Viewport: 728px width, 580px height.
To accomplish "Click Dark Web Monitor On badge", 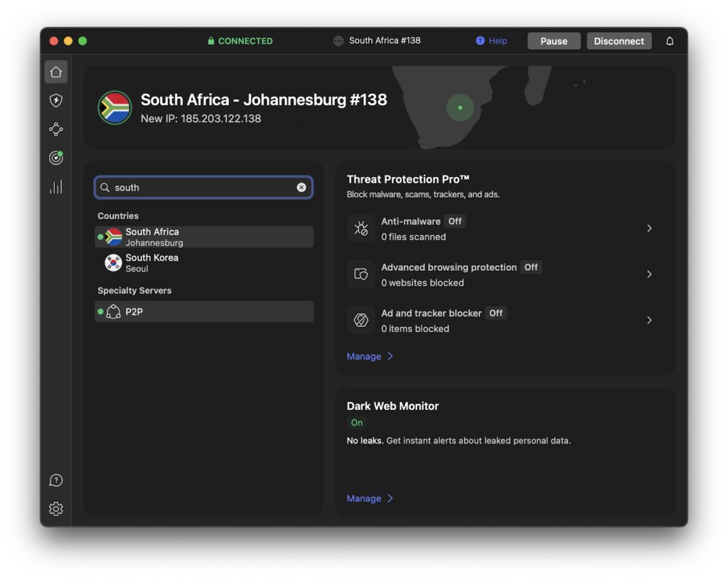I will [x=357, y=423].
